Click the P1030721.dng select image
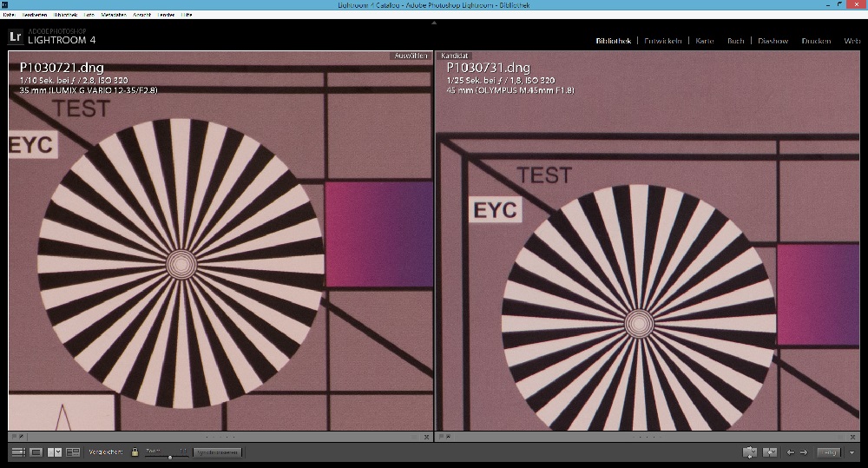Viewport: 868px width, 468px height. [x=220, y=241]
